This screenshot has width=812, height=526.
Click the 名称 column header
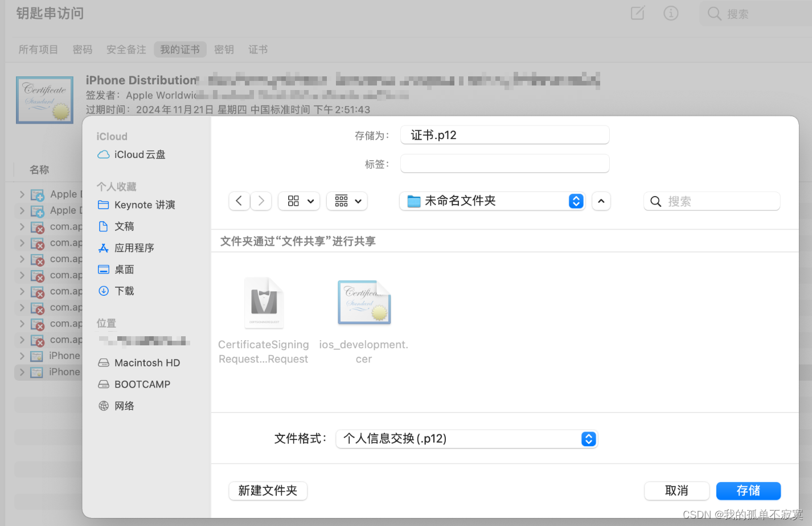click(39, 170)
